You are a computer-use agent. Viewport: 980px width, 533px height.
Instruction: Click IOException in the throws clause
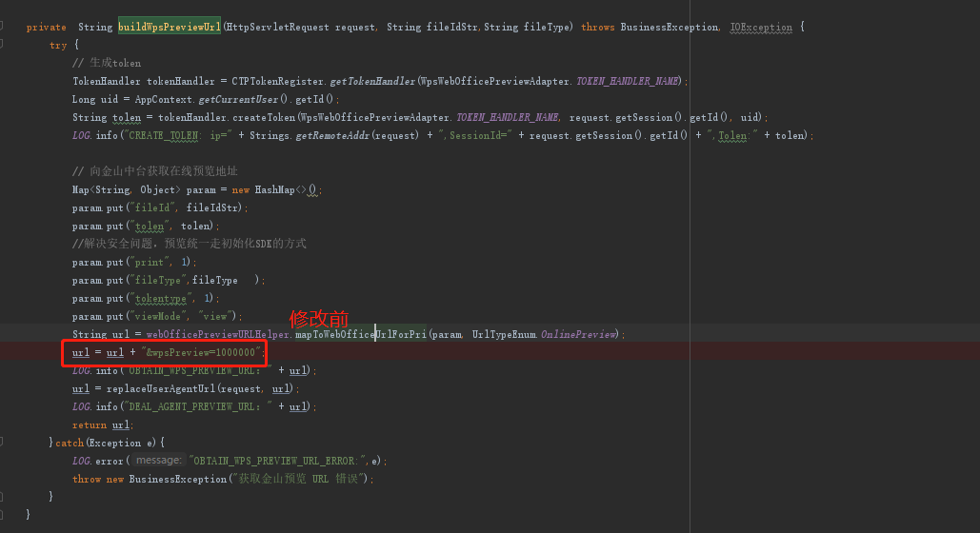pyautogui.click(x=761, y=27)
